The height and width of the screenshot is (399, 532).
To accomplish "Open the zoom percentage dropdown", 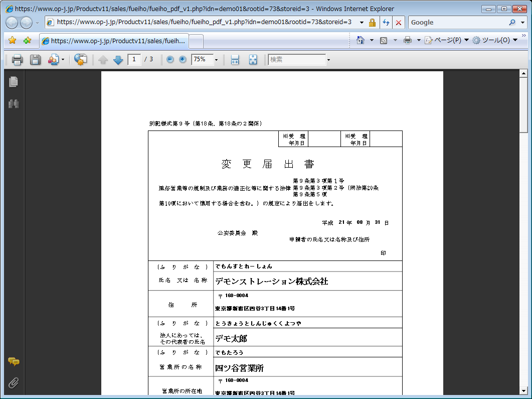I will tap(216, 60).
